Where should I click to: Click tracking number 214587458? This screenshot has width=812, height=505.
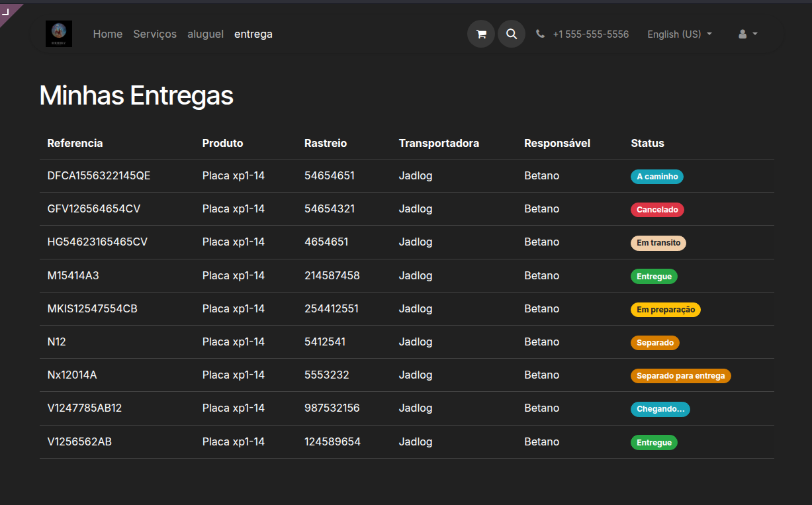point(332,275)
